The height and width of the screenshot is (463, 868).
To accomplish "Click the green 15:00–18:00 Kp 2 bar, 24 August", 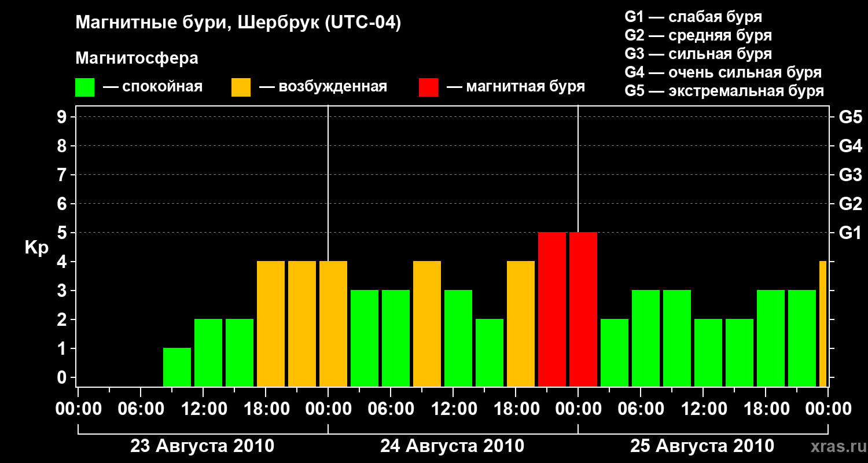I will pyautogui.click(x=490, y=352).
